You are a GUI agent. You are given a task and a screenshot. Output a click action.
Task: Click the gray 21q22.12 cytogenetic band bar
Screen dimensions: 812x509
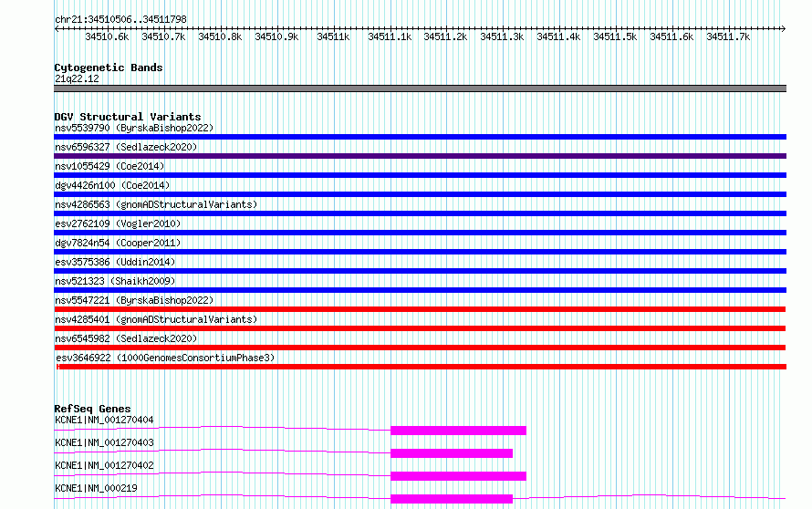tap(420, 88)
